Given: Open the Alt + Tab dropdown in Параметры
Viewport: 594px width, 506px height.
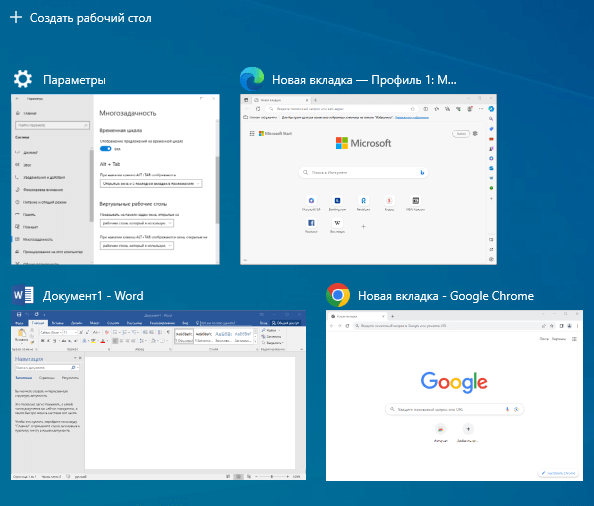Looking at the screenshot, I should (x=151, y=184).
